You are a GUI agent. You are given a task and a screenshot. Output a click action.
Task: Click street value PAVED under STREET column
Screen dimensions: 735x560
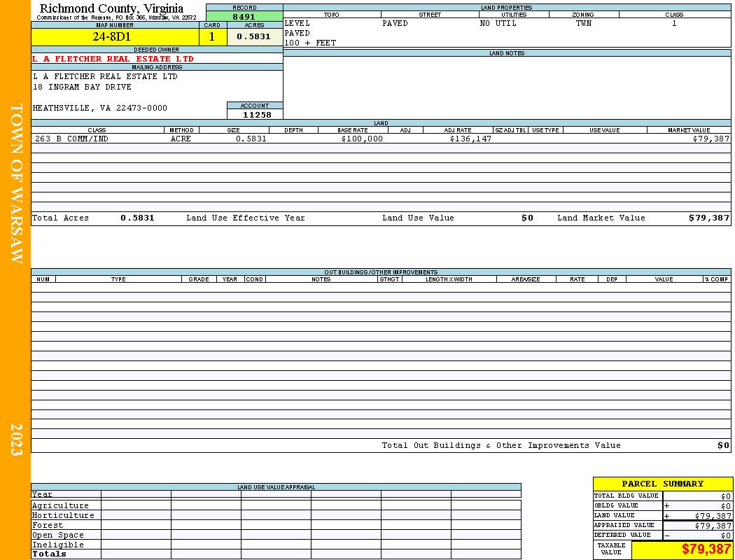pyautogui.click(x=395, y=23)
